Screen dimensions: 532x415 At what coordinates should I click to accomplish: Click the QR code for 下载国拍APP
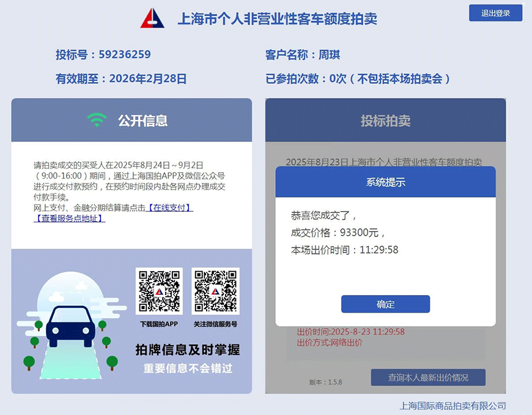(158, 290)
